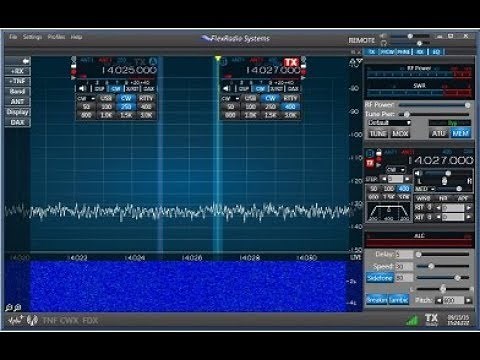This screenshot has width=480, height=360.
Task: Open mode dropdown in right slice panel
Action: tap(396, 170)
